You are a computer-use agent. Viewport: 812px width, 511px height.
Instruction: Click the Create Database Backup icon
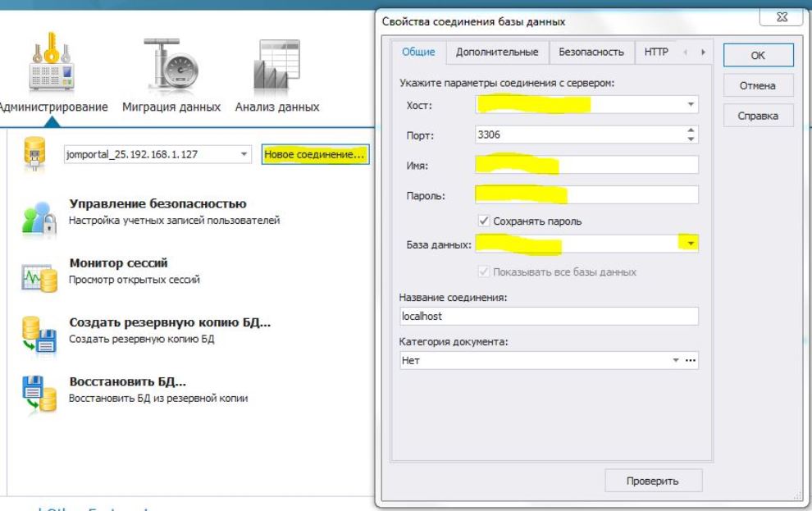[x=39, y=336]
